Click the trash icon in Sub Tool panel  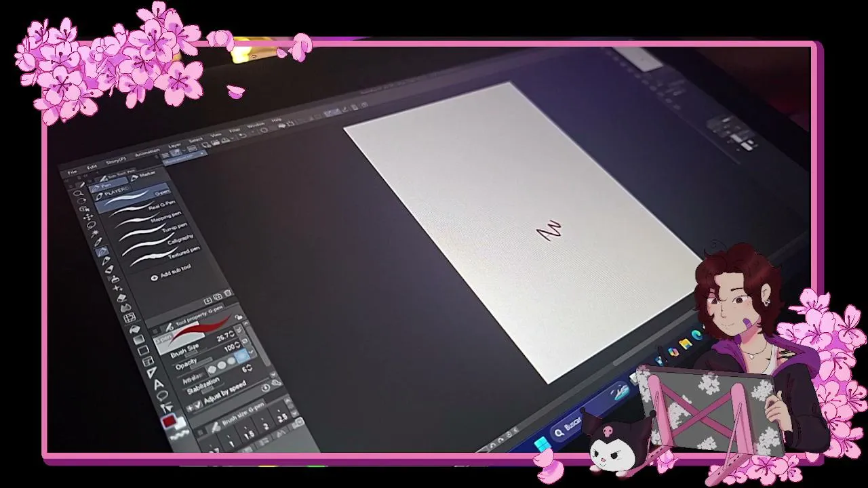[x=229, y=293]
